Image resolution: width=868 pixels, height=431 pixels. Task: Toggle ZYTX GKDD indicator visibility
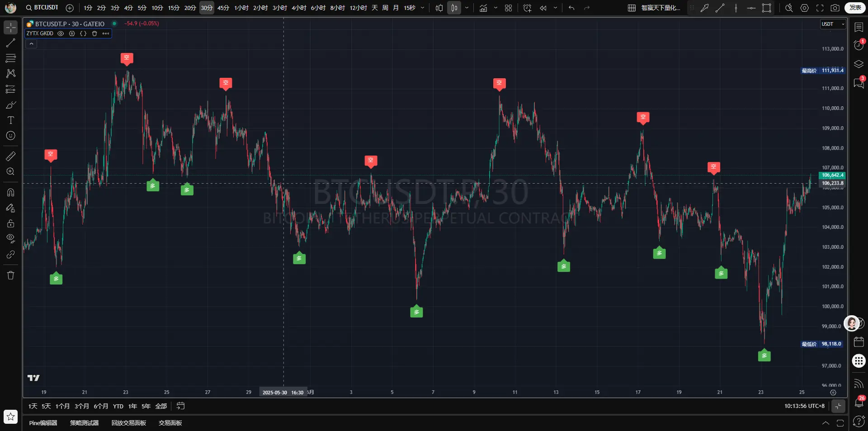pyautogui.click(x=61, y=33)
